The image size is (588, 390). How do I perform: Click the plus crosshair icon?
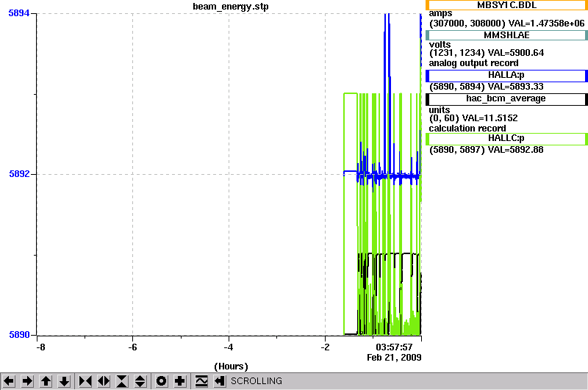pyautogui.click(x=179, y=381)
